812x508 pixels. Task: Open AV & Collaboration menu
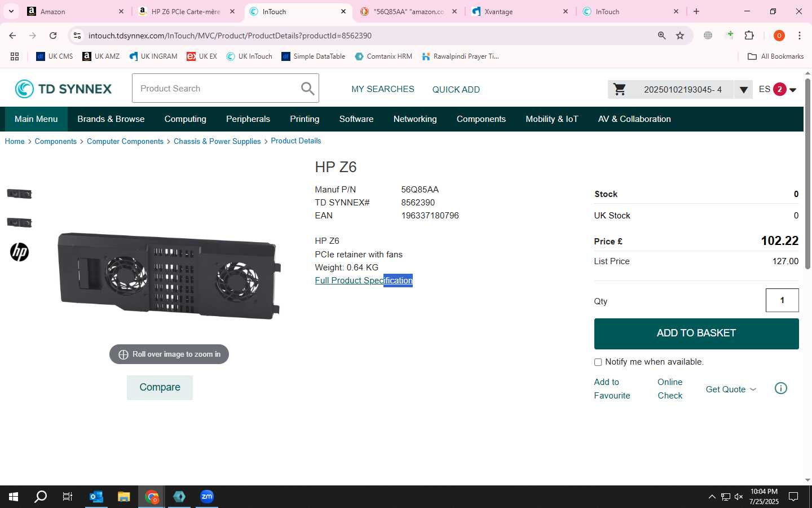[x=634, y=119]
